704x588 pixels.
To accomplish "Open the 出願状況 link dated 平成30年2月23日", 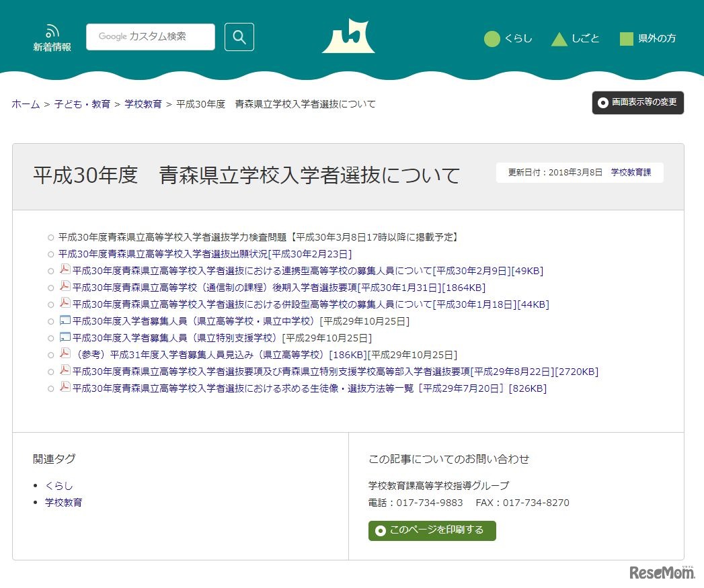I will click(204, 253).
